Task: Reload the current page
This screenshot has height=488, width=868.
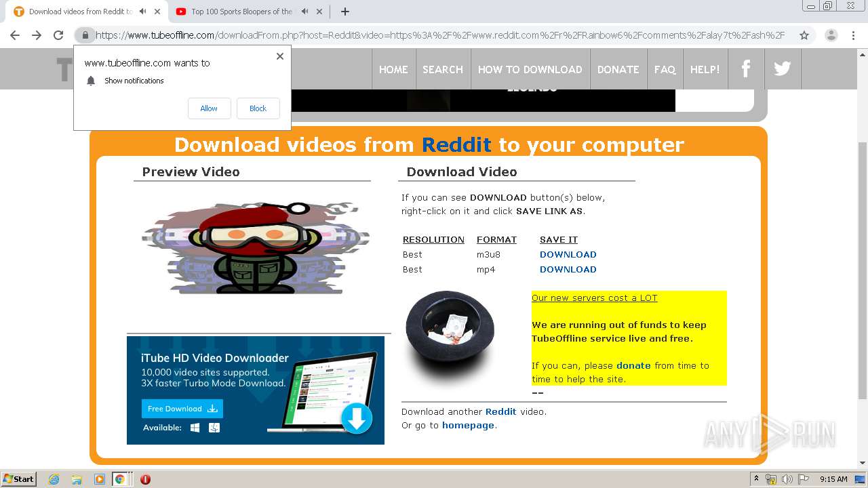Action: click(x=58, y=35)
